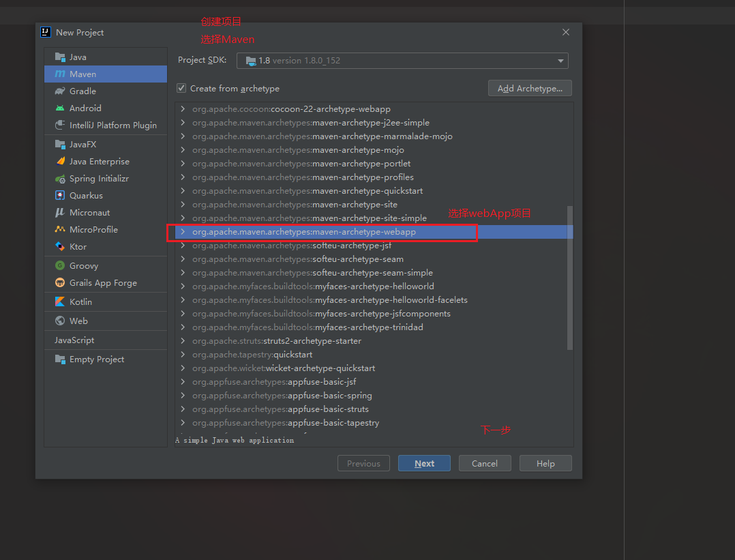Click Add Archetype... button
735x560 pixels.
pos(530,88)
